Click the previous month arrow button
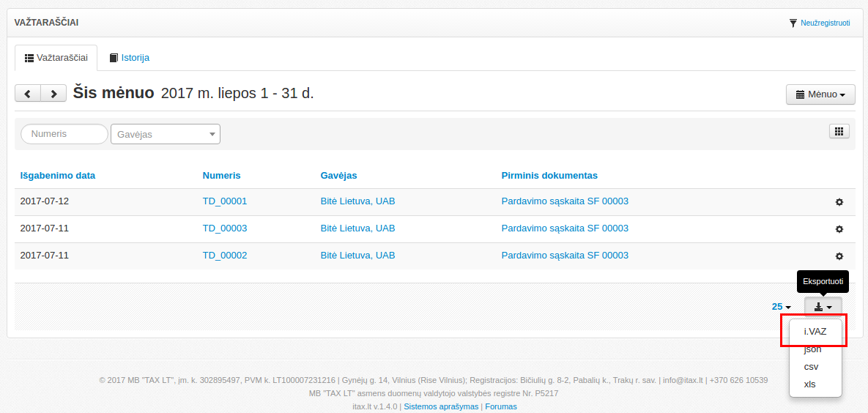The image size is (868, 413). [28, 94]
